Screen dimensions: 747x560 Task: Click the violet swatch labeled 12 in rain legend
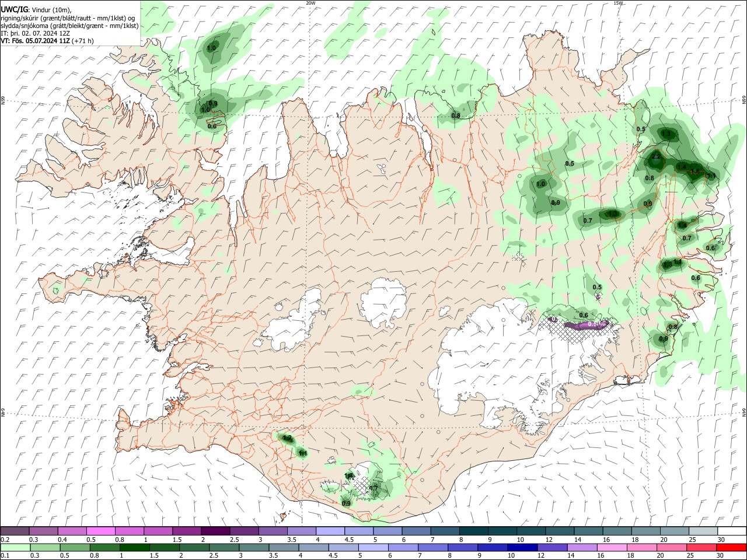[553, 548]
